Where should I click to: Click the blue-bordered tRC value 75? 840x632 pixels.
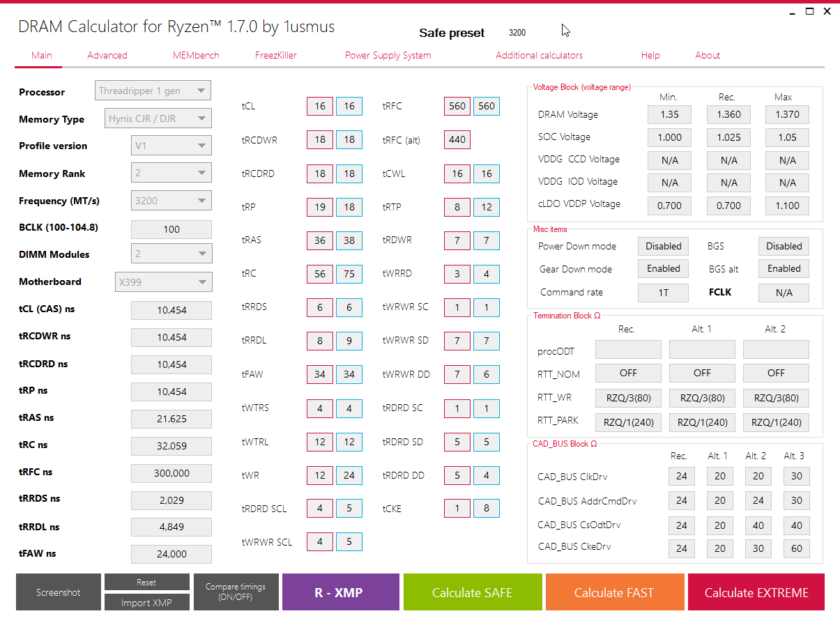point(349,274)
